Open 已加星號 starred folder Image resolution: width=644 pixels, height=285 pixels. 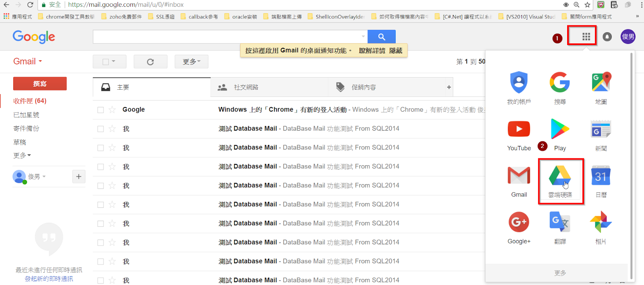click(x=26, y=115)
